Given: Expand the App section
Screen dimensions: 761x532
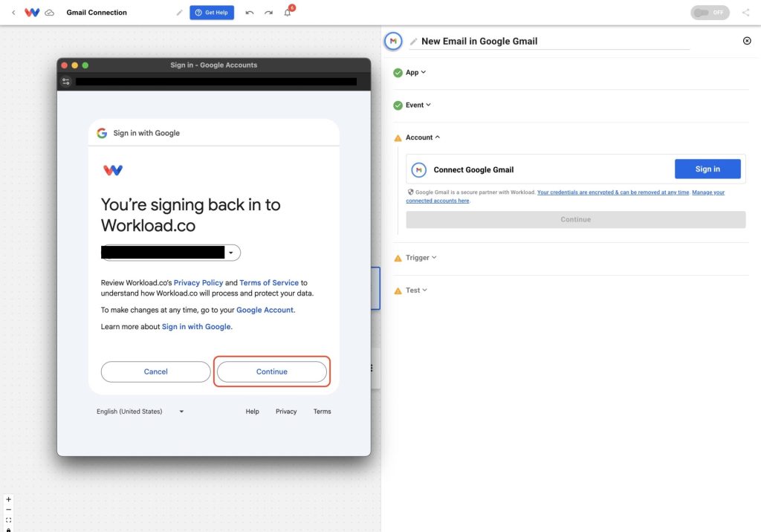Looking at the screenshot, I should point(415,72).
